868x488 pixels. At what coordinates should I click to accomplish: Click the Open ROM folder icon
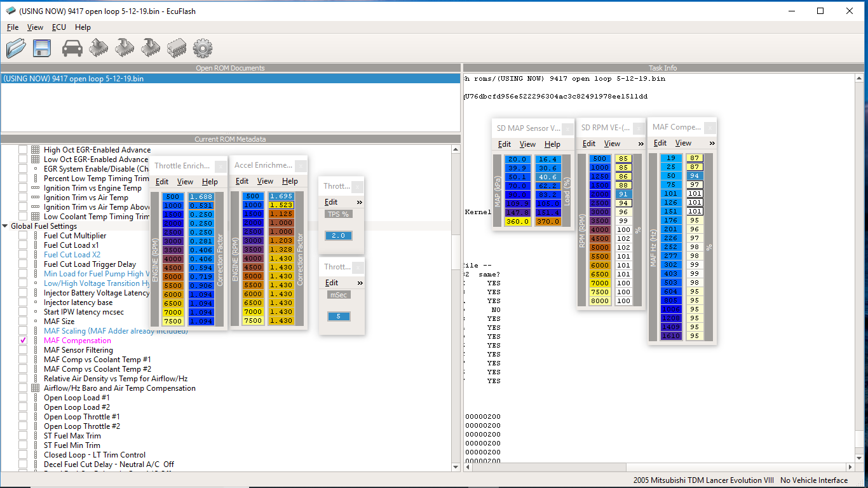pyautogui.click(x=16, y=48)
